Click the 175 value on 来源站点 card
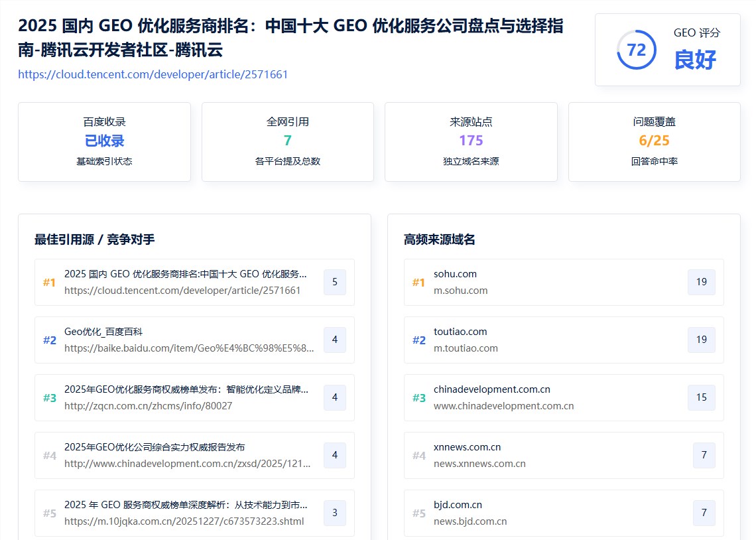The image size is (756, 540). [x=470, y=141]
